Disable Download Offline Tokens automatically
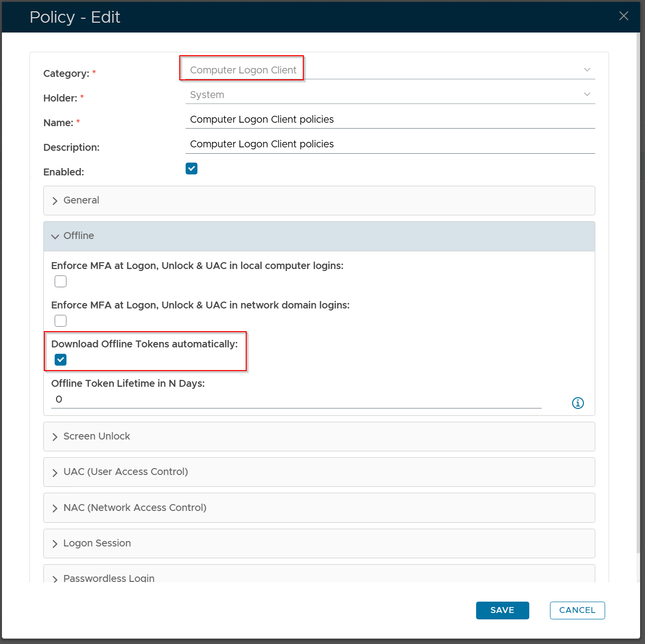The image size is (645, 644). pyautogui.click(x=61, y=360)
